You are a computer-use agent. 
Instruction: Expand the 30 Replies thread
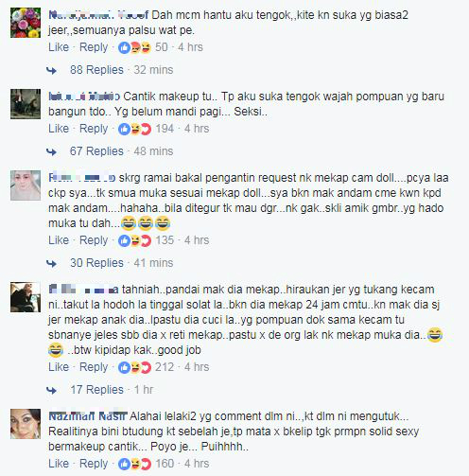96,263
